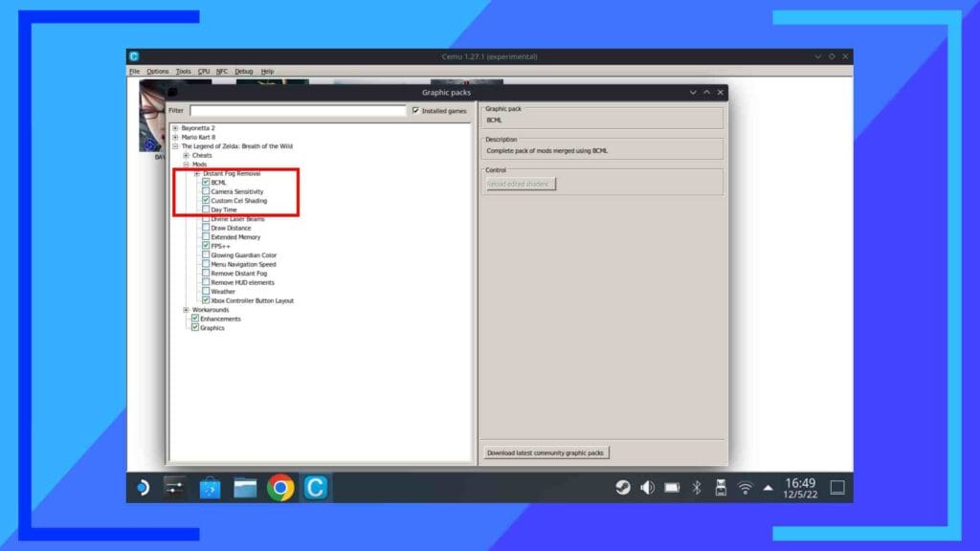Open Bluetooth tray icon
980x551 pixels.
697,487
